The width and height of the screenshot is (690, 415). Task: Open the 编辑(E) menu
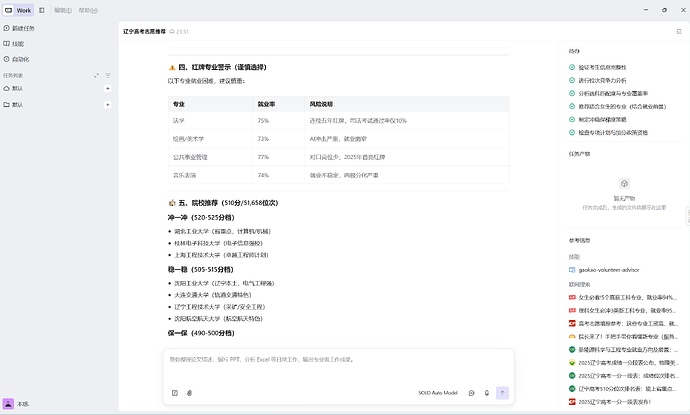[63, 10]
